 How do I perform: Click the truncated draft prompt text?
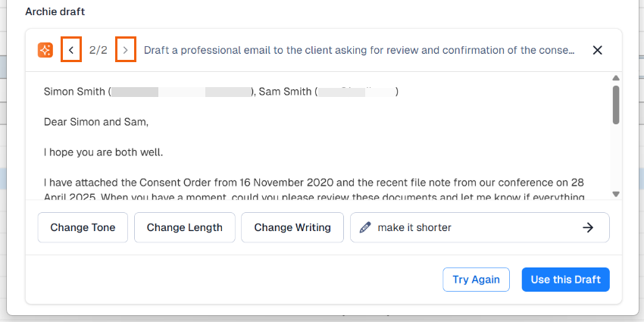(x=358, y=50)
